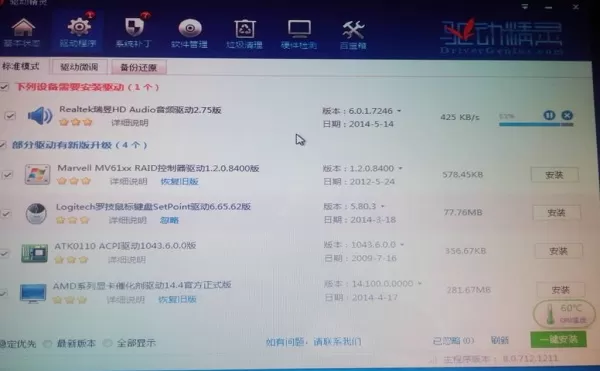Click the ATK0110 driver star rating

pos(71,260)
